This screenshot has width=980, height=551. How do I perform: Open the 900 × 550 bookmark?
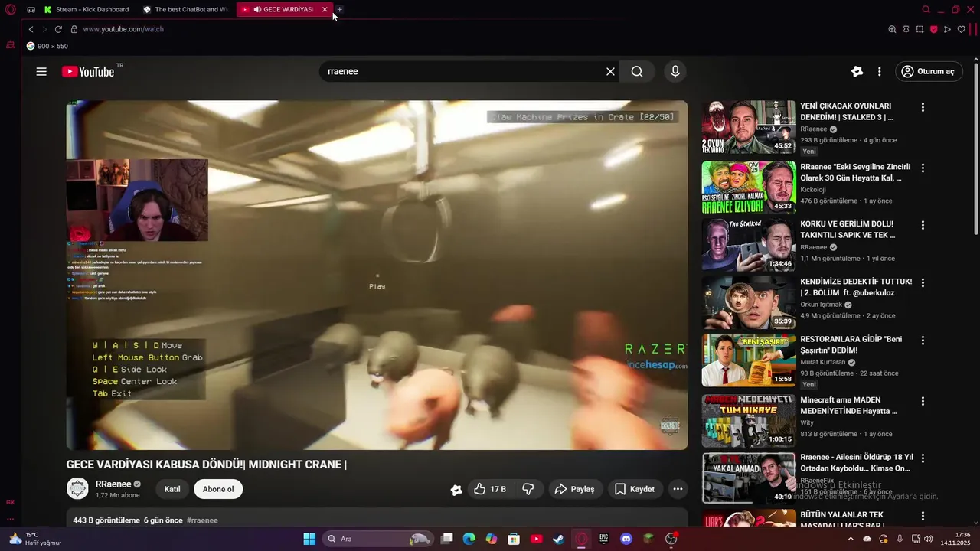click(47, 46)
